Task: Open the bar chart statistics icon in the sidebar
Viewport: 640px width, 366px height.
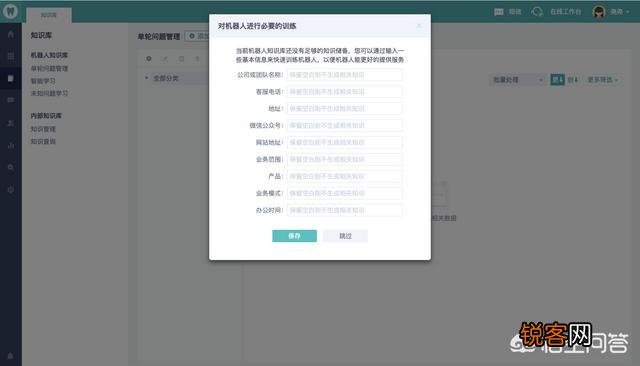Action: click(x=11, y=145)
